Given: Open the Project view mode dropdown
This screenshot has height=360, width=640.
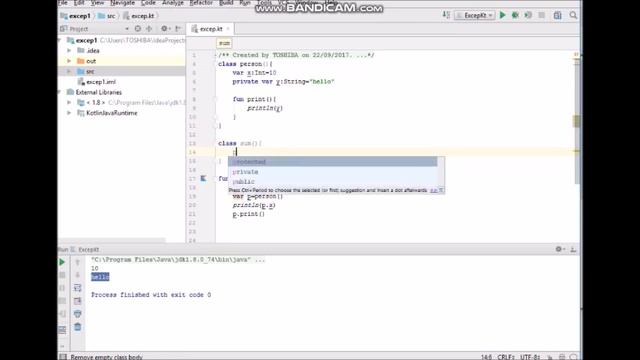Looking at the screenshot, I should point(127,29).
